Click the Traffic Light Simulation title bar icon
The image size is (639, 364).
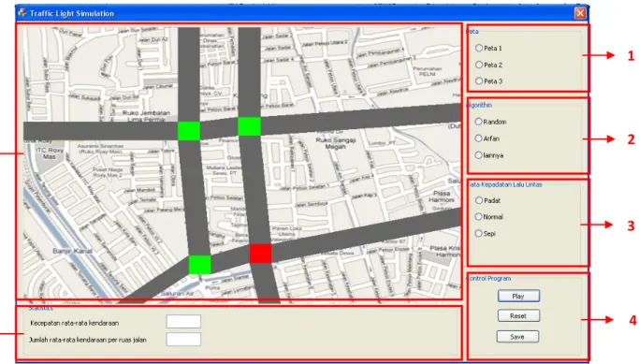(22, 13)
